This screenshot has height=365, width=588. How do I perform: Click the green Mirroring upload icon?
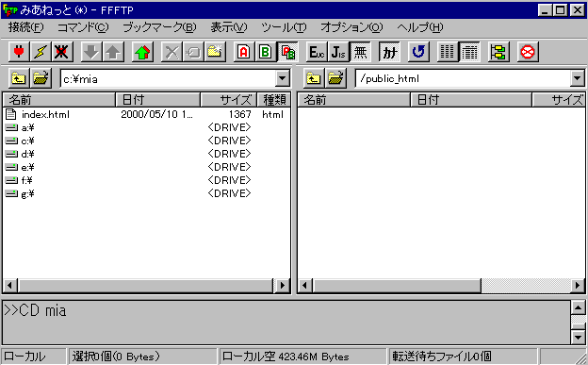[142, 52]
